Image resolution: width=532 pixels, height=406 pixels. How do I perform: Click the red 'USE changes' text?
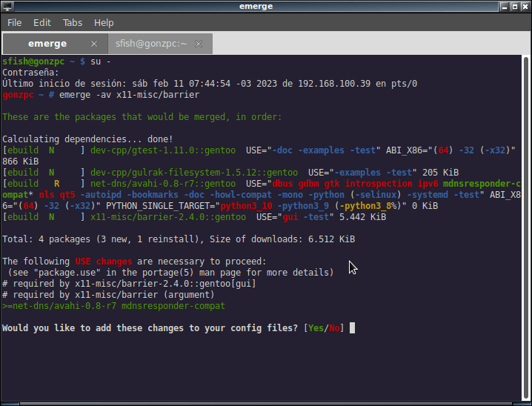(x=104, y=262)
